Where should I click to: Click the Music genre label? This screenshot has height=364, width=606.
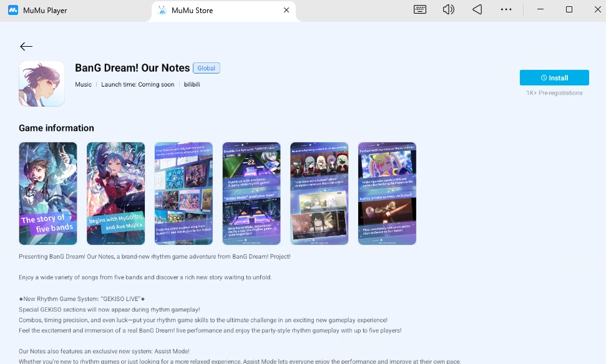pos(83,85)
